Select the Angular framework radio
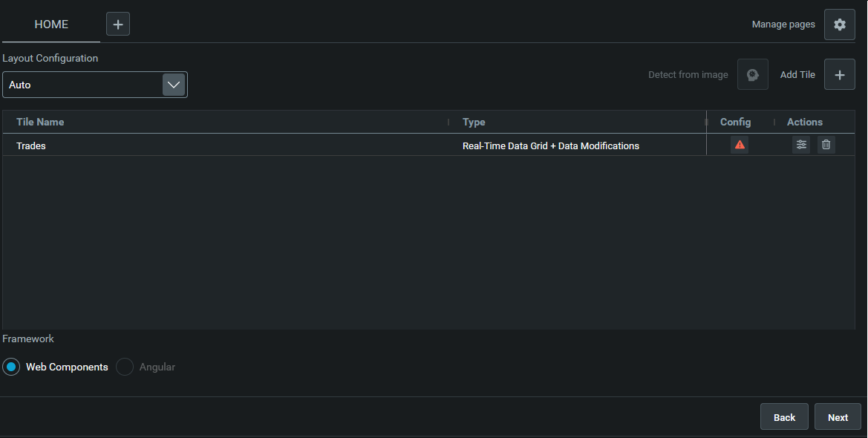 coord(125,367)
